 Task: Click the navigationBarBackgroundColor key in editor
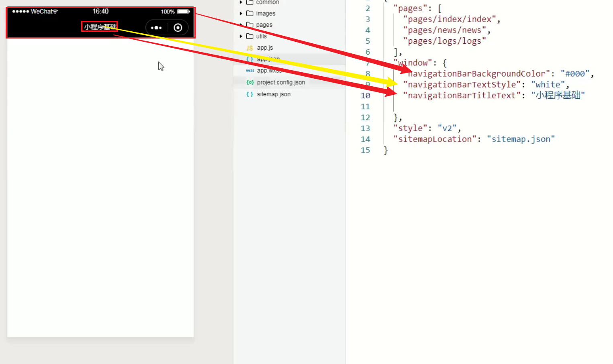point(476,74)
